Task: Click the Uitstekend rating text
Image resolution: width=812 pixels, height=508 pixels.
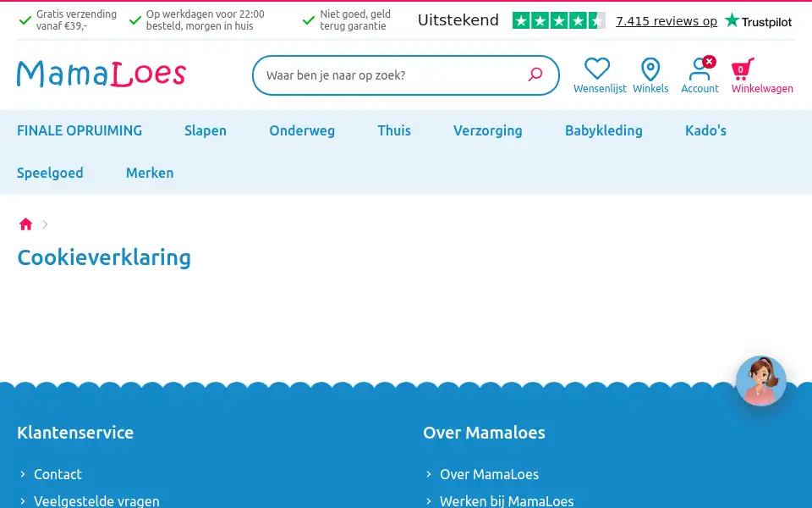Action: (458, 20)
